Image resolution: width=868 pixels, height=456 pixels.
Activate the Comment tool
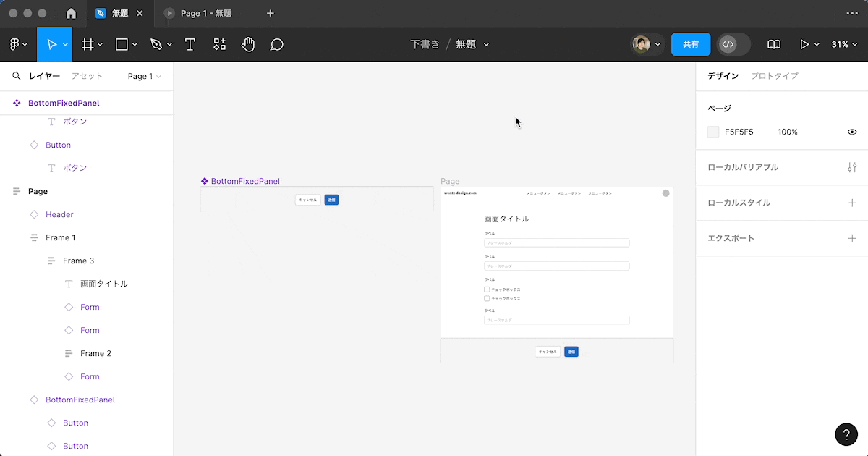276,45
